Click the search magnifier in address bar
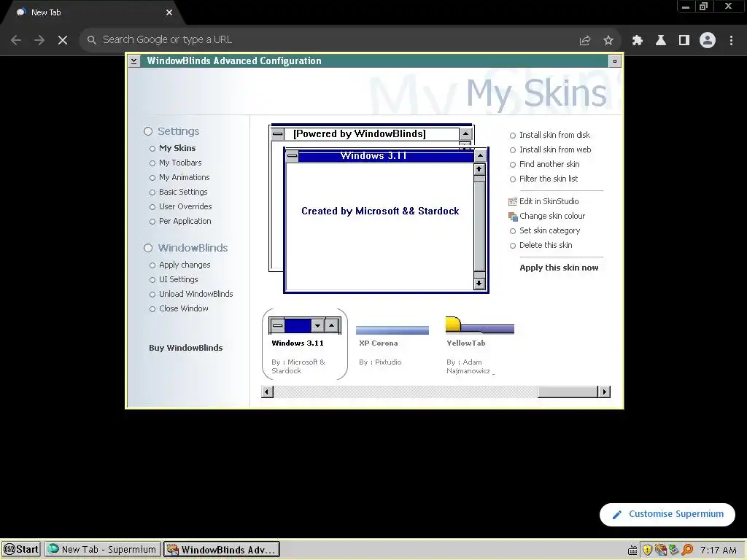 point(91,40)
